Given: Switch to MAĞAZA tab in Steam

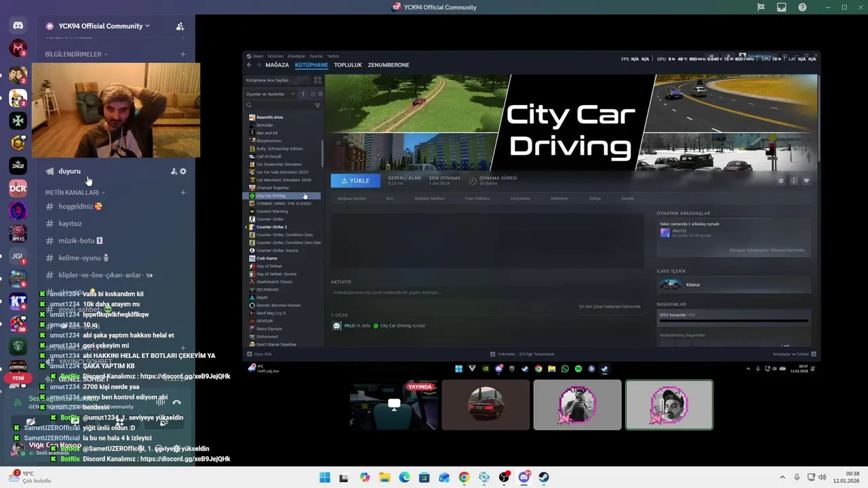Looking at the screenshot, I should pos(277,65).
